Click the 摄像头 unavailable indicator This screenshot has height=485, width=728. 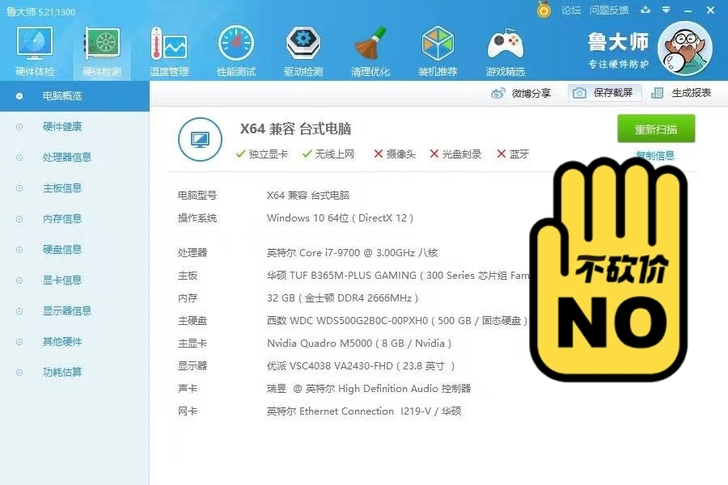tap(395, 154)
